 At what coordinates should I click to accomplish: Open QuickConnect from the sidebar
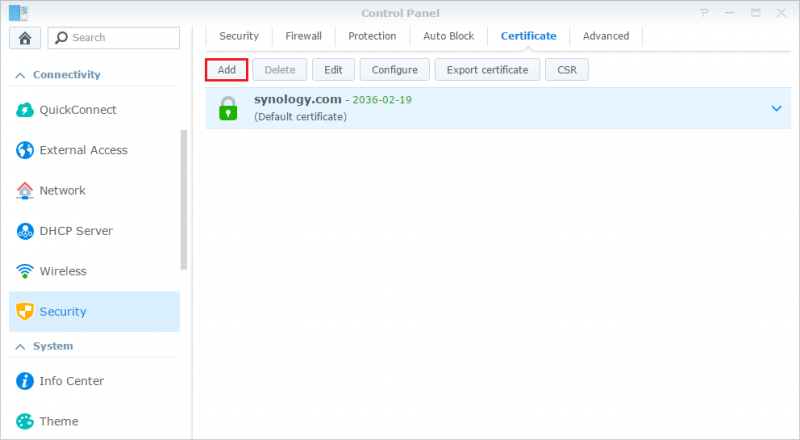pos(78,110)
